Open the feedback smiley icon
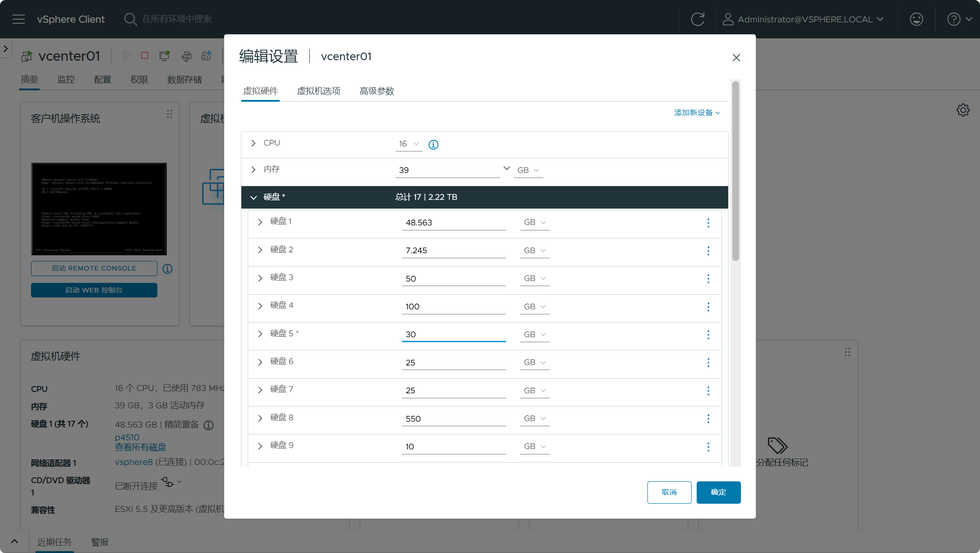The height and width of the screenshot is (553, 980). coord(916,19)
